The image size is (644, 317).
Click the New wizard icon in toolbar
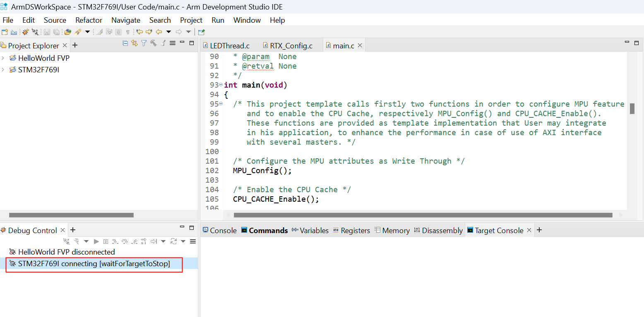5,32
